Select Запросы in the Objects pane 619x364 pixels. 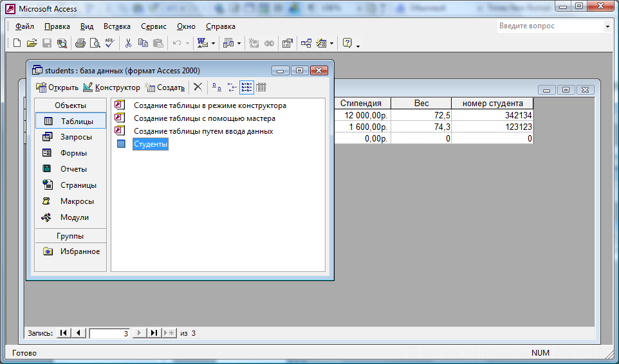(x=71, y=137)
